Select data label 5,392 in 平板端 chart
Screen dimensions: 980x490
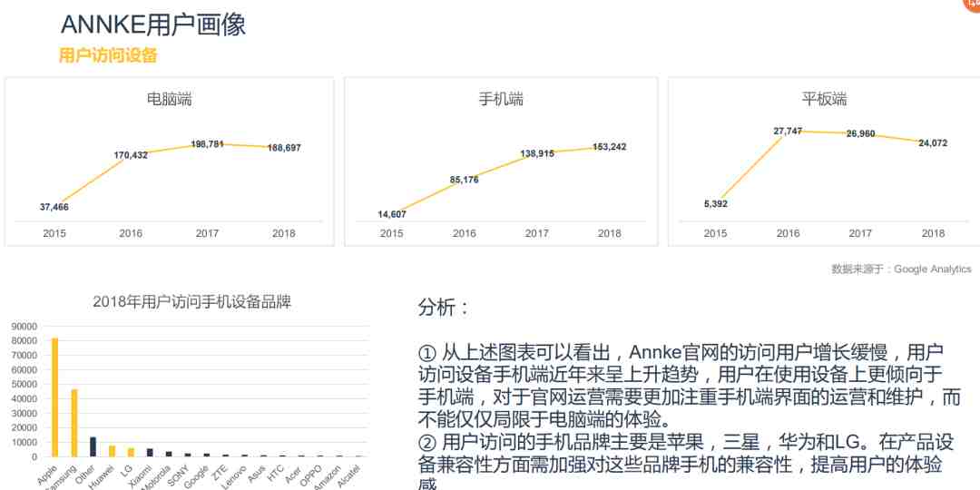716,204
